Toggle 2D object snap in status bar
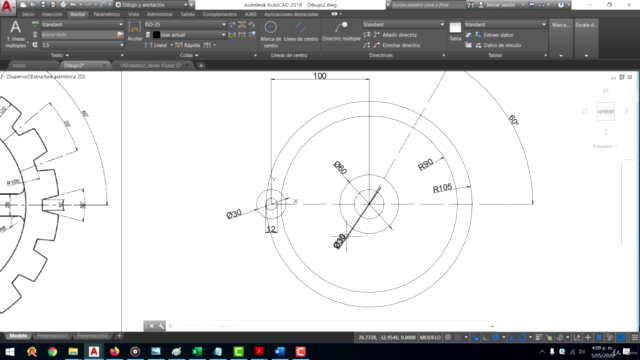 click(x=522, y=338)
